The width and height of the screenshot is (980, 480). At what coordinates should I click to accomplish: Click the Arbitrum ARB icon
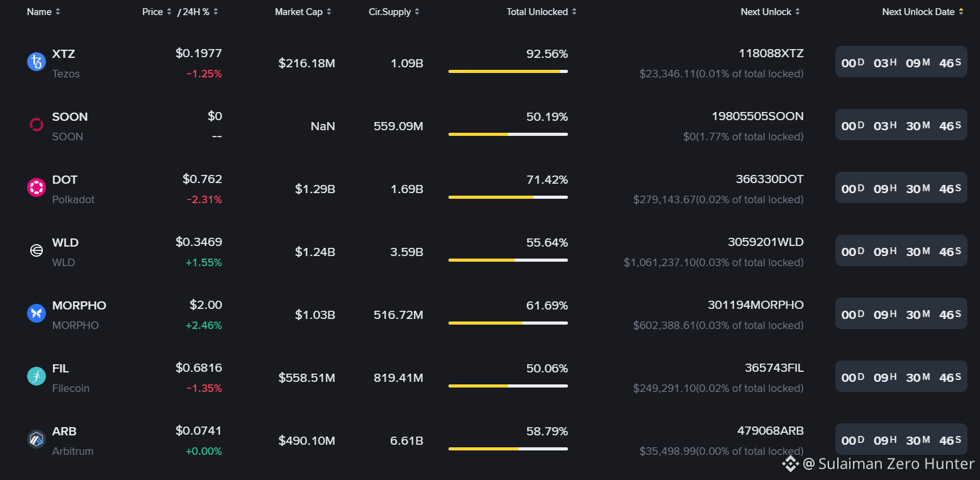point(36,439)
